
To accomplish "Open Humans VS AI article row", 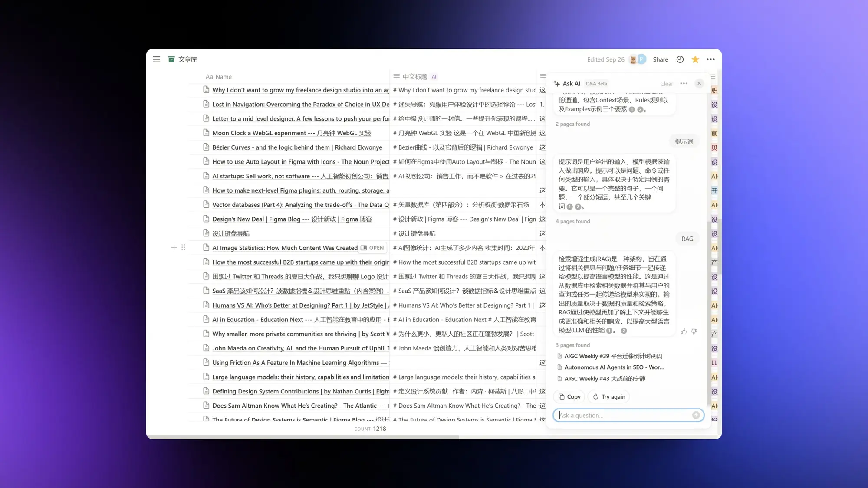I will tap(301, 305).
